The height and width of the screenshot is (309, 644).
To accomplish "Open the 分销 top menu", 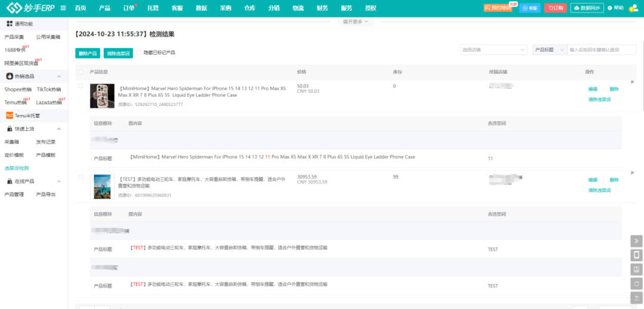I will (x=274, y=8).
